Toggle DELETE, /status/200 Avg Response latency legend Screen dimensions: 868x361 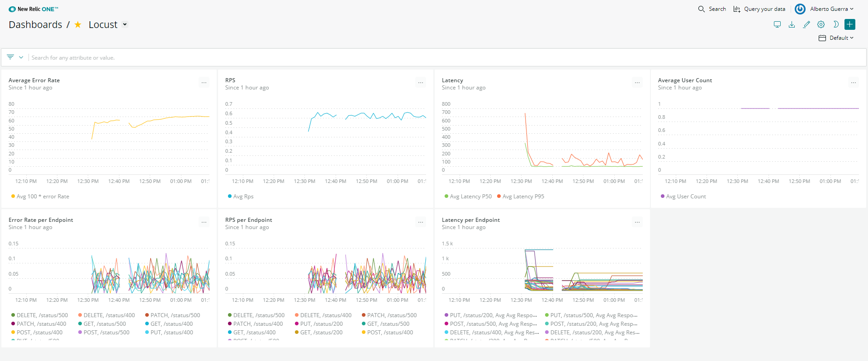(x=592, y=333)
